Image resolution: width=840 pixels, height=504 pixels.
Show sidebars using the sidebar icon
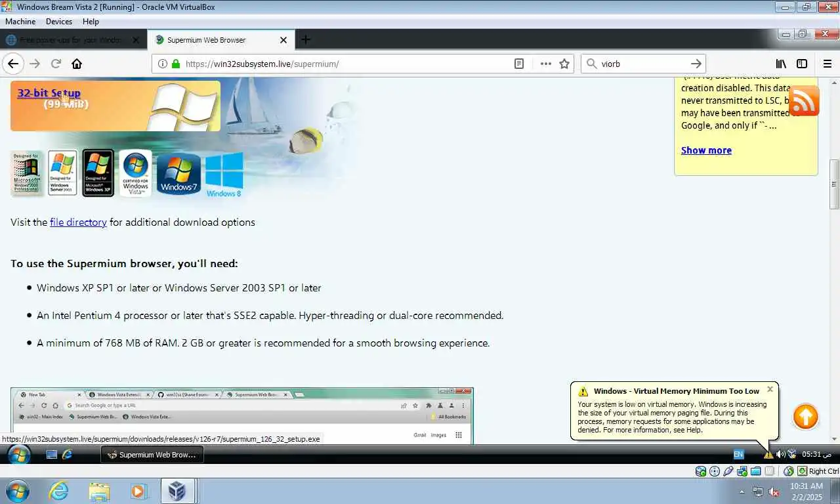click(x=802, y=64)
